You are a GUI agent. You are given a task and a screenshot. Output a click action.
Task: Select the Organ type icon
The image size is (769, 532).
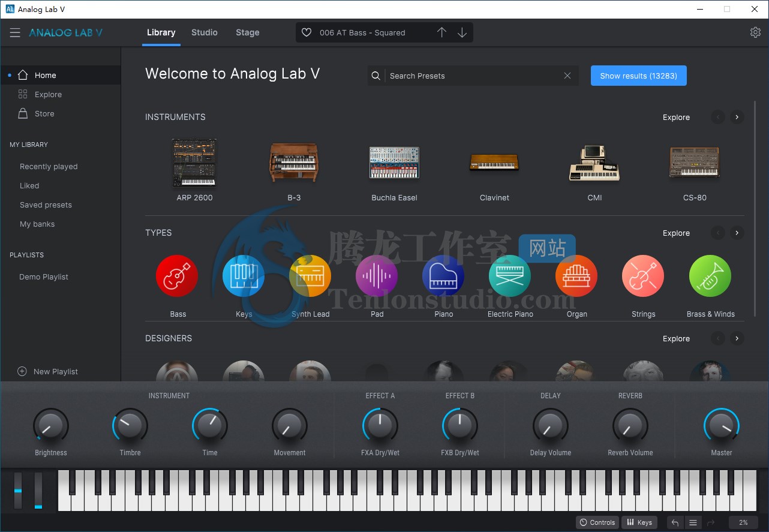[x=576, y=276]
